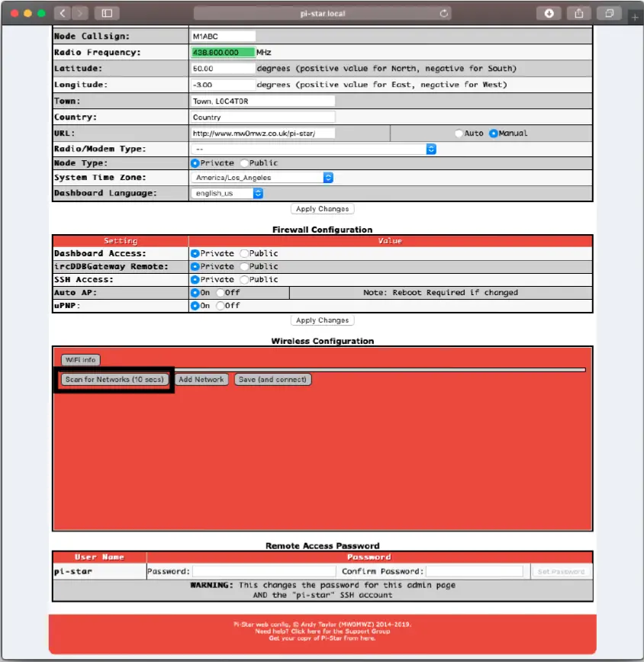Click the Reboot Required note text

pyautogui.click(x=440, y=293)
